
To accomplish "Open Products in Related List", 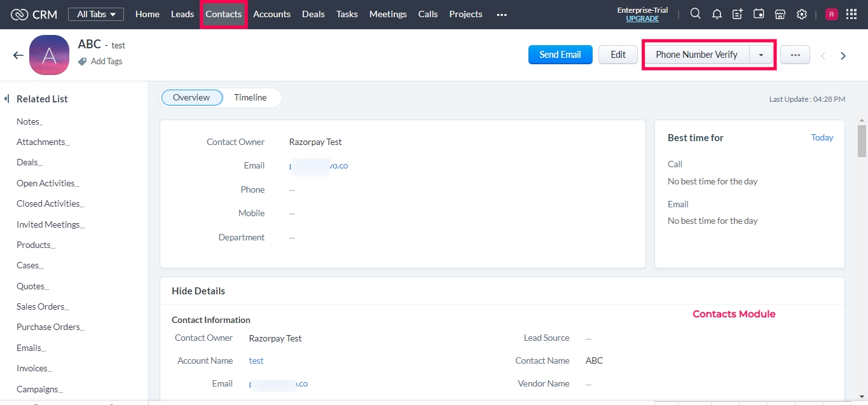I will 36,245.
